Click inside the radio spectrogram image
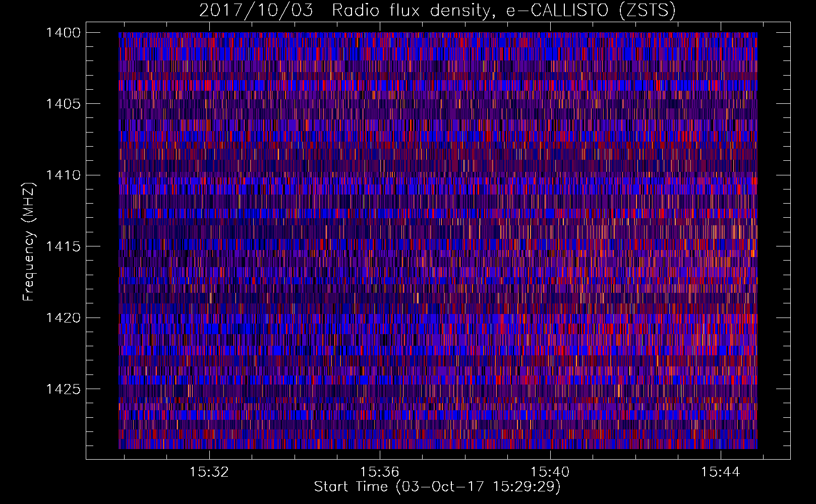Screen dimensions: 816x504 pyautogui.click(x=438, y=240)
